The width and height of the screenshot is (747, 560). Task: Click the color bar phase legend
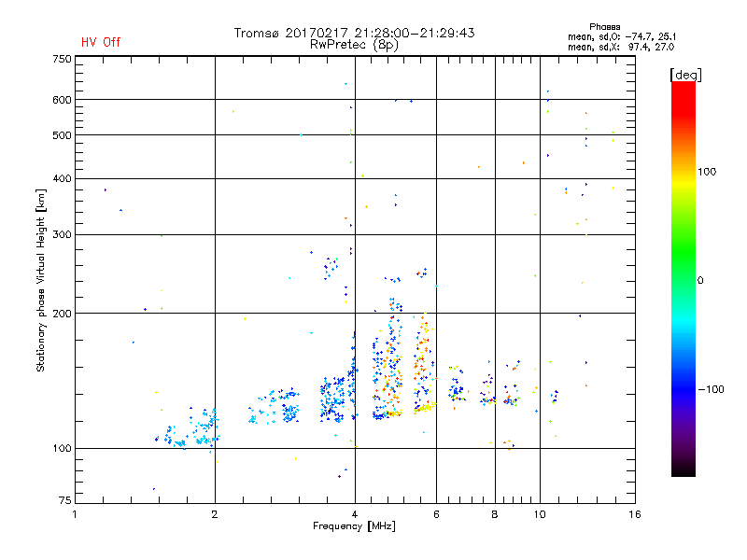click(684, 278)
